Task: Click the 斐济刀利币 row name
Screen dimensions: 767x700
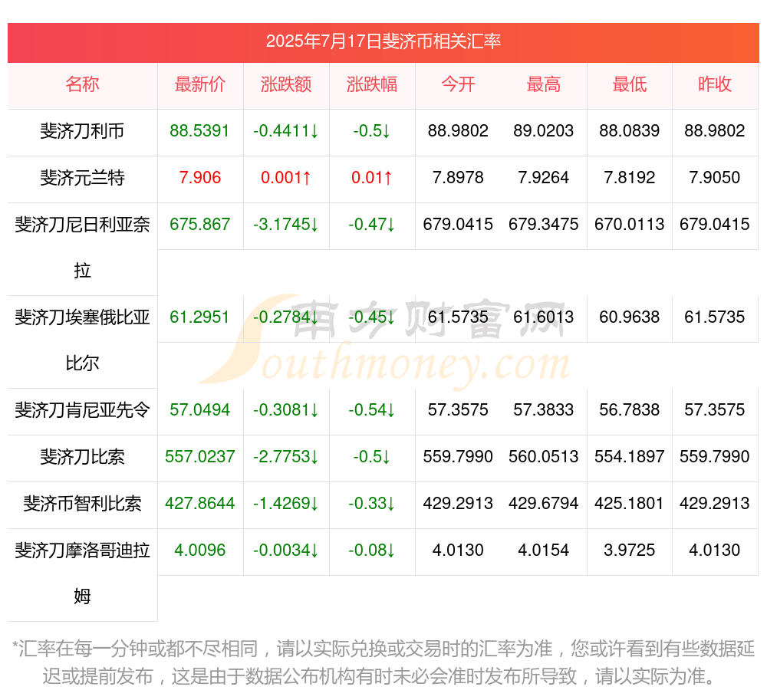Action: tap(82, 131)
